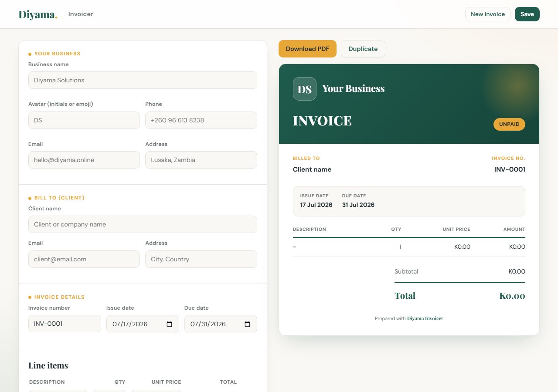
Task: Click the business Phone field
Action: click(201, 120)
